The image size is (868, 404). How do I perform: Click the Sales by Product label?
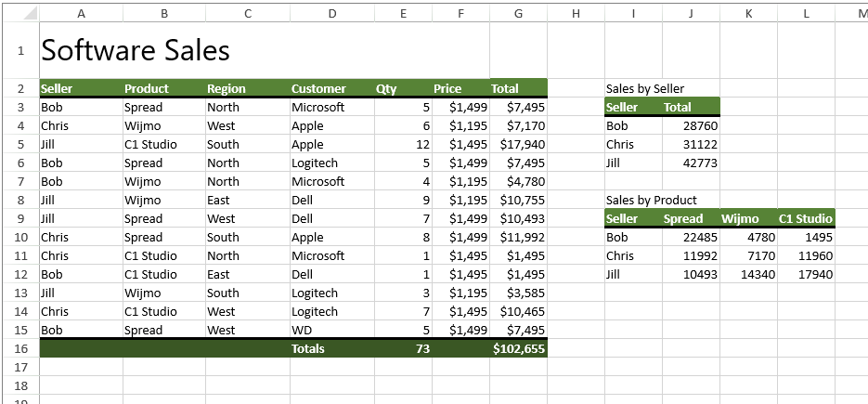pos(651,200)
